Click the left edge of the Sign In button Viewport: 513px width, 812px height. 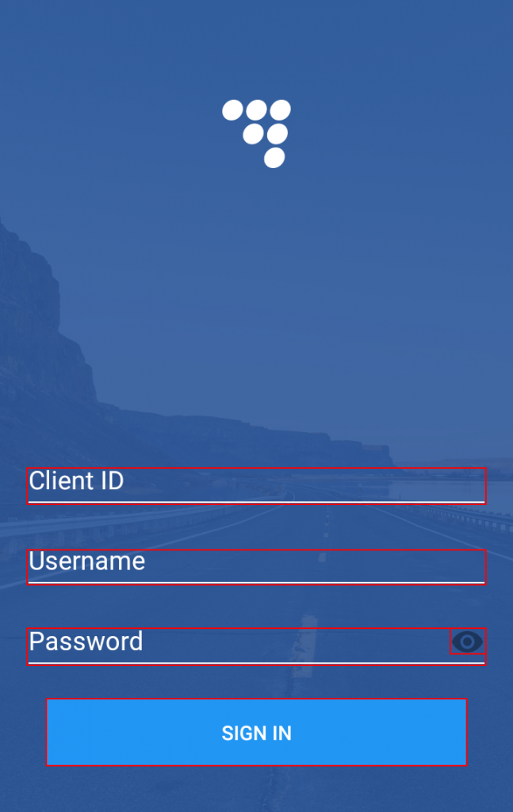point(52,732)
